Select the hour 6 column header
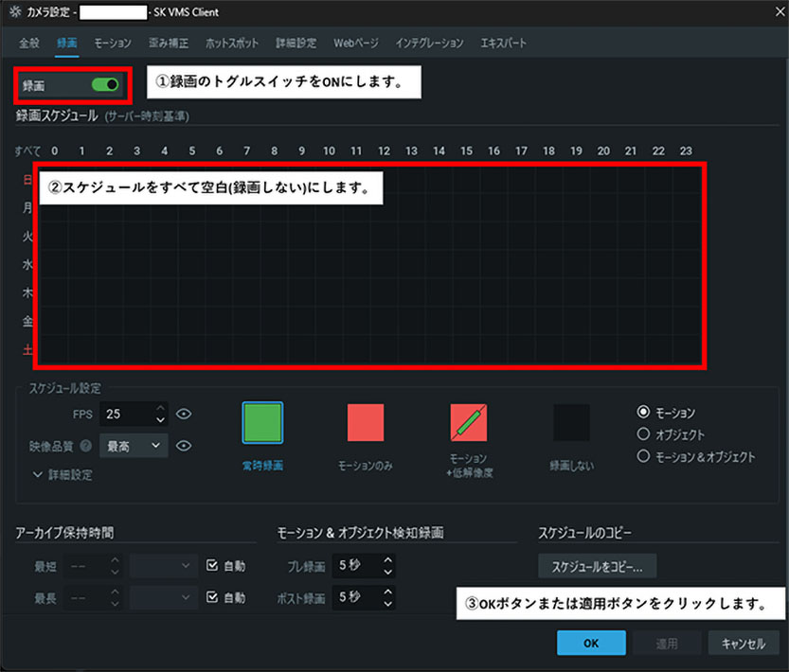Screen dimensions: 789x672 pyautogui.click(x=220, y=150)
